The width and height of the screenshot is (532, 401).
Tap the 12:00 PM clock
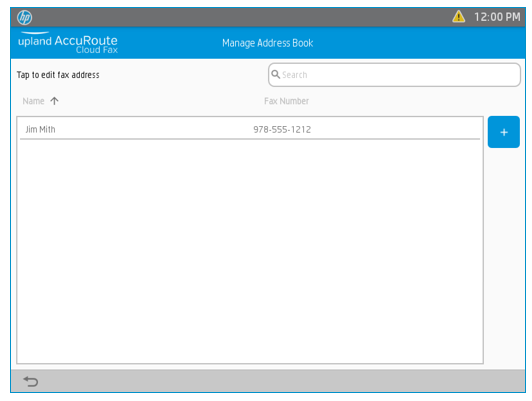[497, 17]
